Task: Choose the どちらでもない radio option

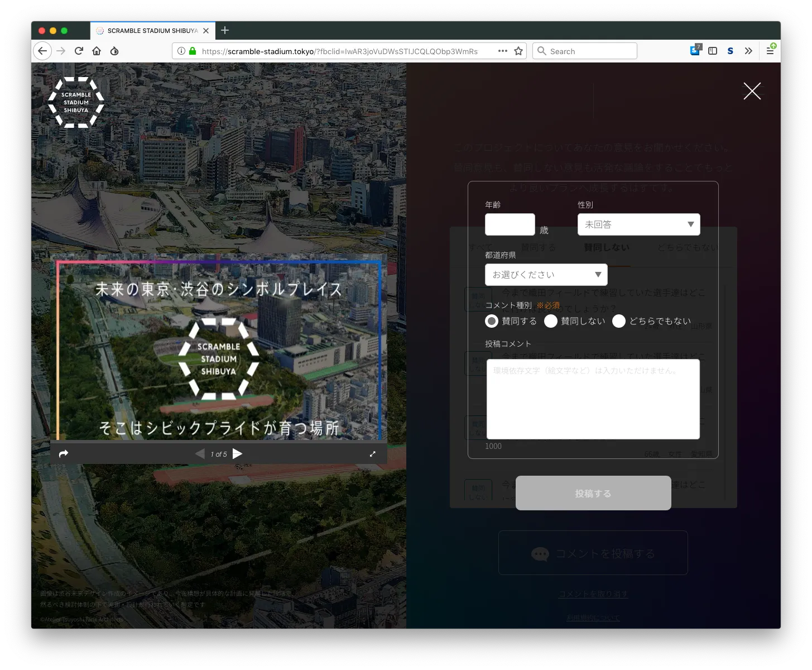Action: point(619,321)
